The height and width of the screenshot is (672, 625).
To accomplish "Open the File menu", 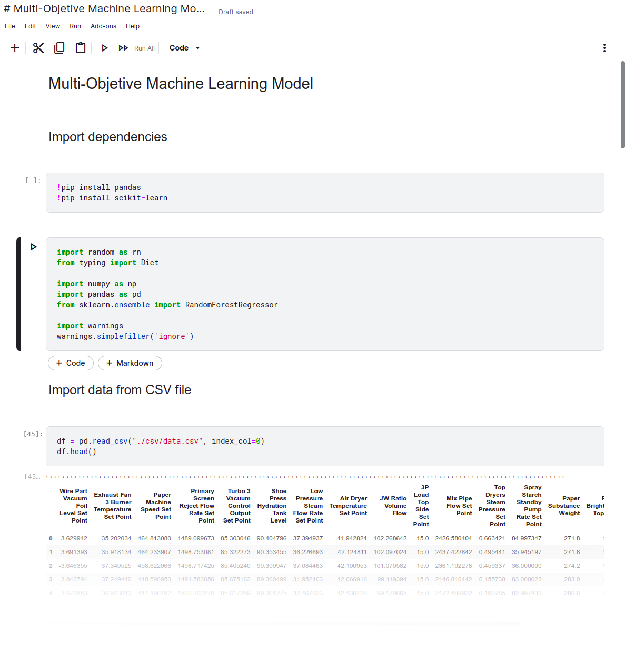I will (x=9, y=26).
